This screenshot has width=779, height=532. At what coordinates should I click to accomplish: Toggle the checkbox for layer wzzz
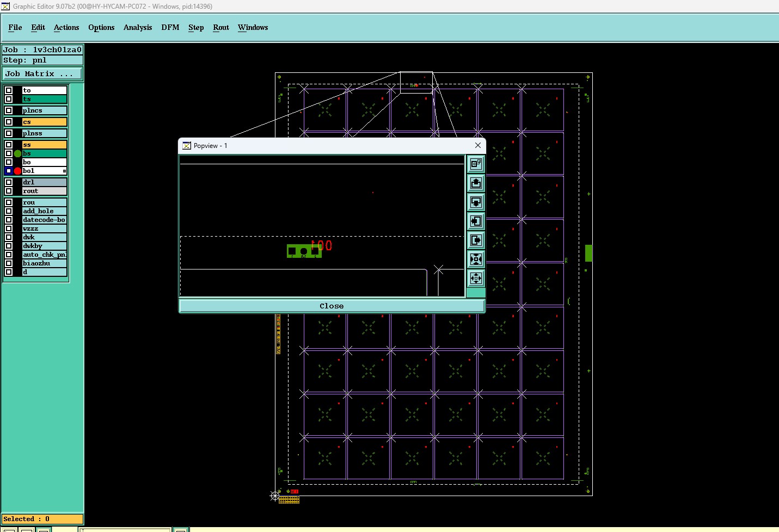9,228
